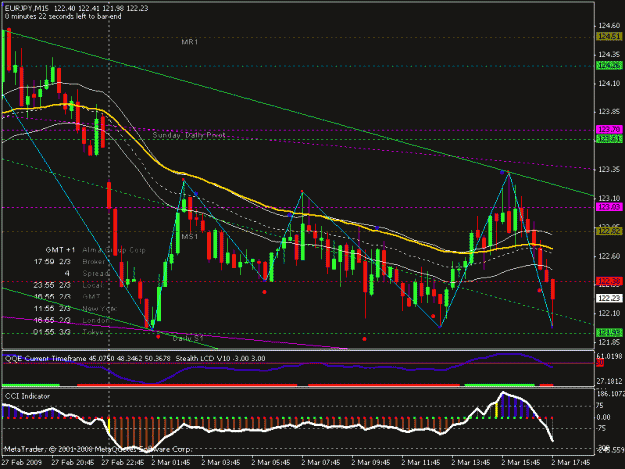Click the 124.60 price axis value
625x469 pixels.
609,26
